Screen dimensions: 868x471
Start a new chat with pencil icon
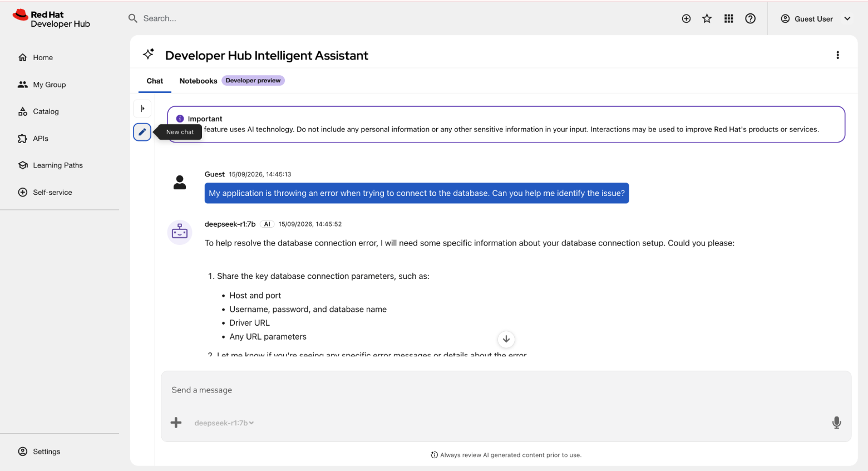(x=142, y=132)
